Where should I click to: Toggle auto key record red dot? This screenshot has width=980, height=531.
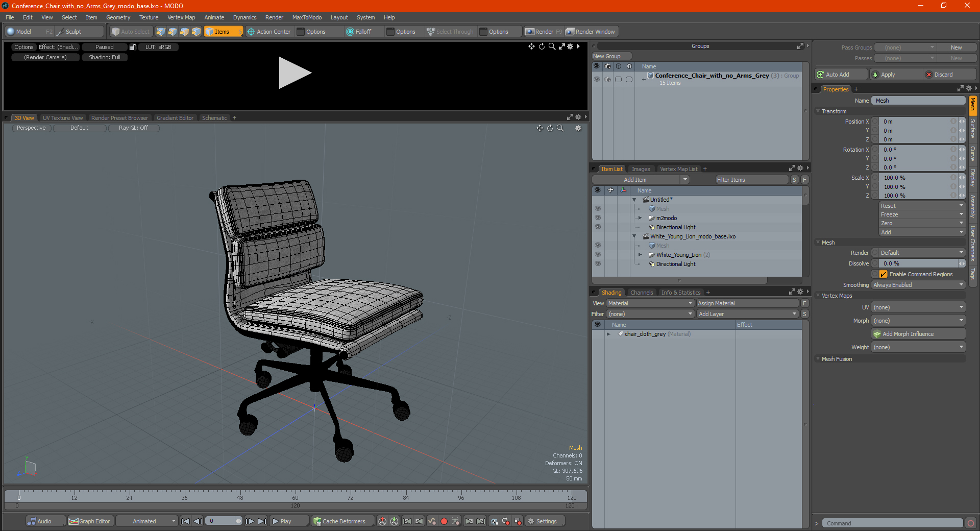click(444, 521)
